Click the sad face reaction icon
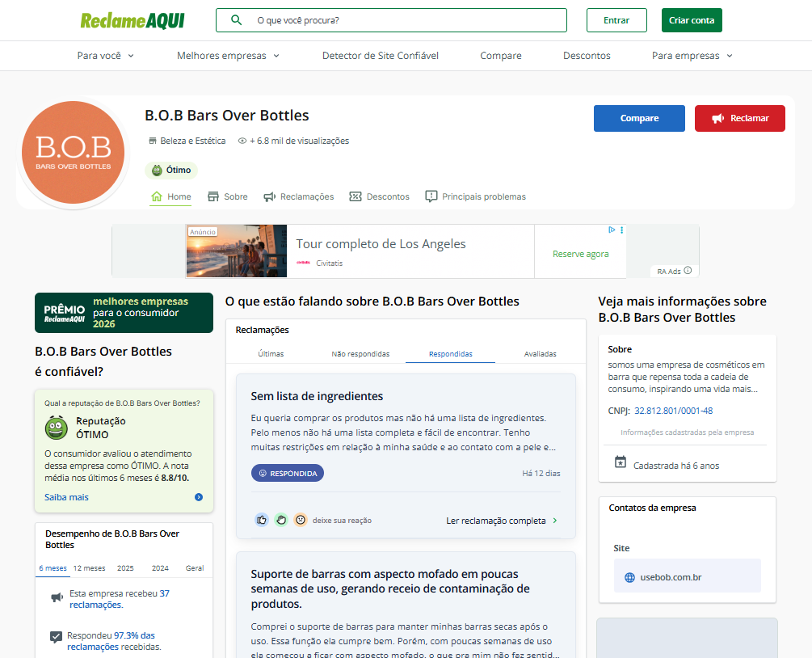 301,520
